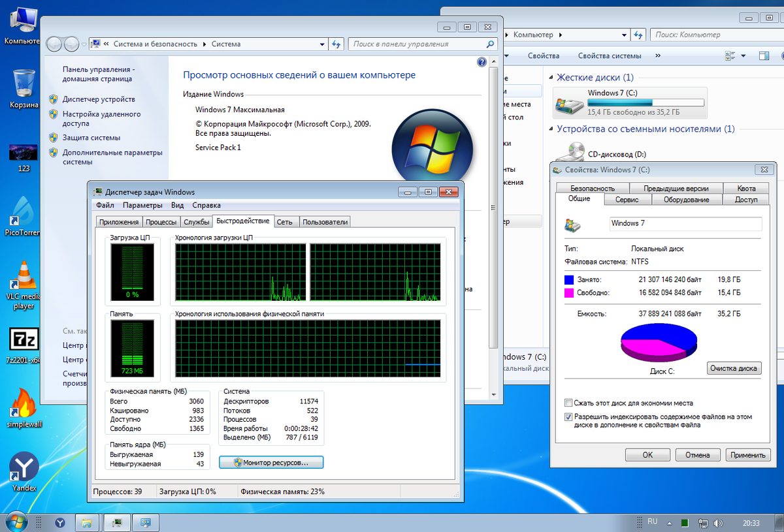Open the Дополнительные параметры системы link

click(x=112, y=157)
